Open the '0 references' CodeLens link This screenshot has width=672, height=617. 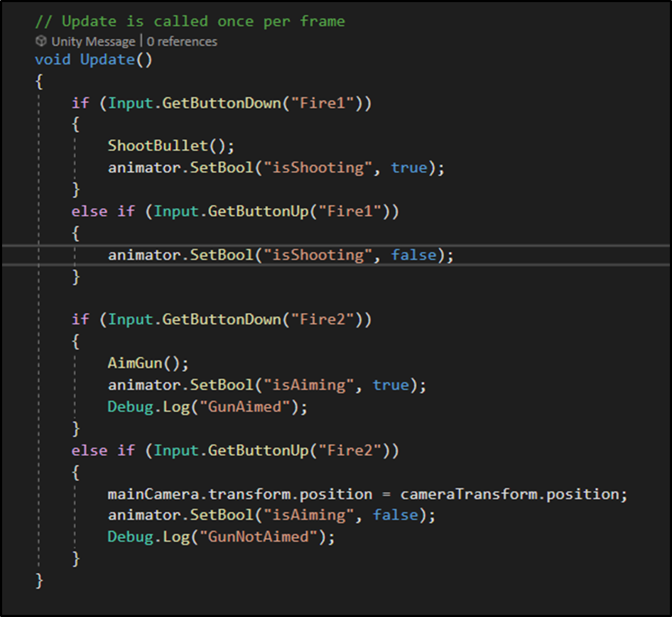pos(182,42)
